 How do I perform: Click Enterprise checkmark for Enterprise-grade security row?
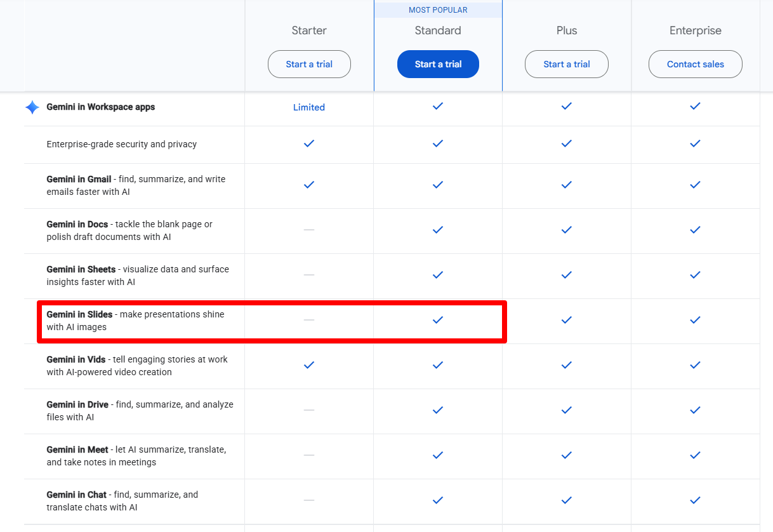coord(695,144)
